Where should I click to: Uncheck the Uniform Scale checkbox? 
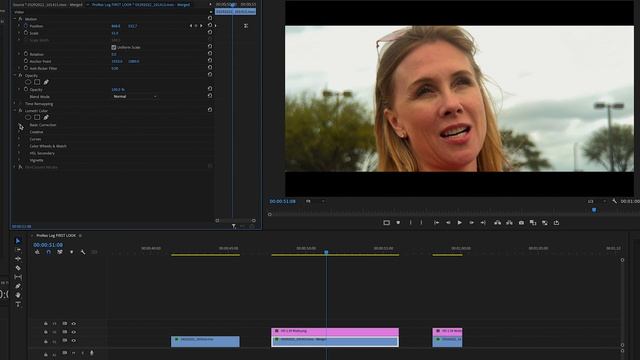click(113, 47)
